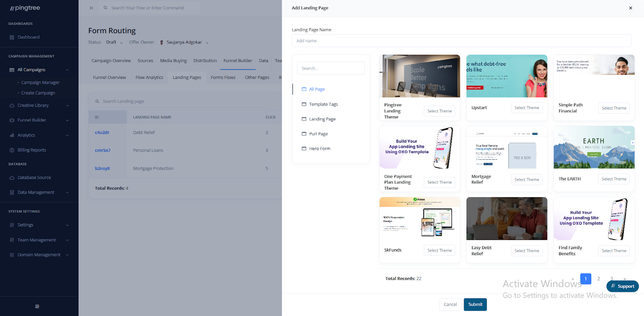Open the Forms Flows sub-tab

(223, 78)
